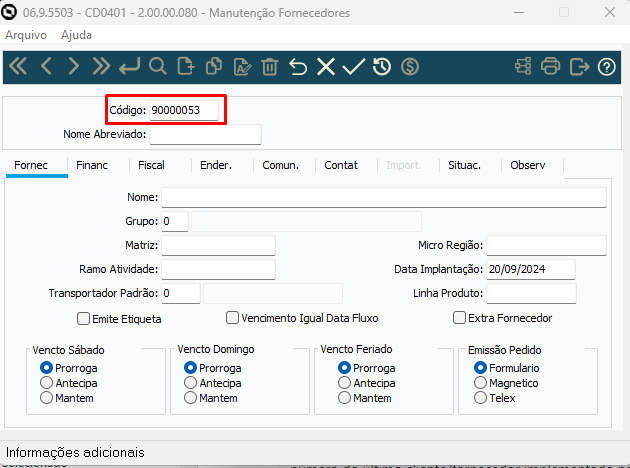Click the Micro Região field
The height and width of the screenshot is (468, 630).
pos(546,245)
